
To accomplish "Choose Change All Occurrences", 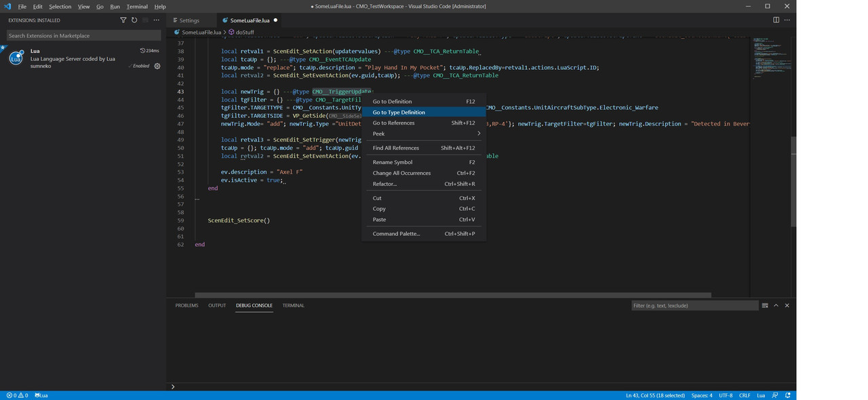I will 424,173.
